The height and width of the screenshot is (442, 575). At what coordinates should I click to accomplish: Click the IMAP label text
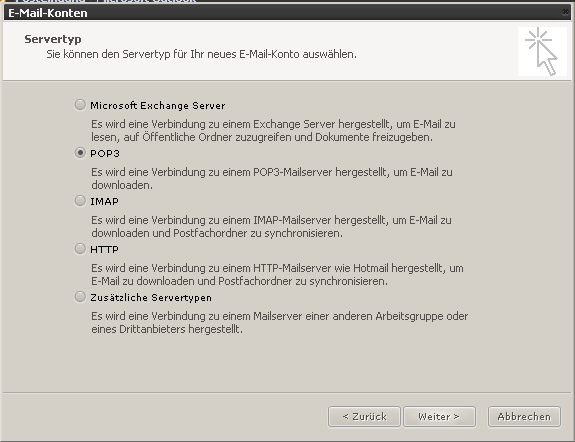pos(105,201)
